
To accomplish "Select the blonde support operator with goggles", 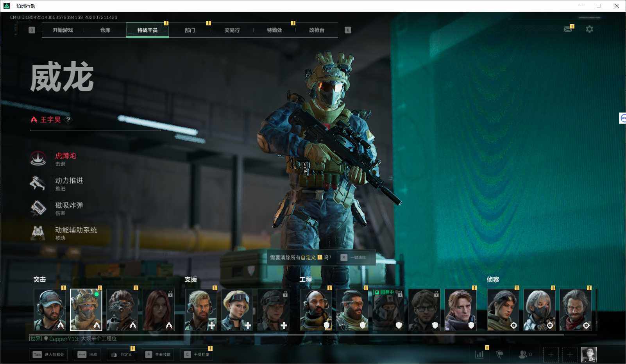I will point(237,310).
